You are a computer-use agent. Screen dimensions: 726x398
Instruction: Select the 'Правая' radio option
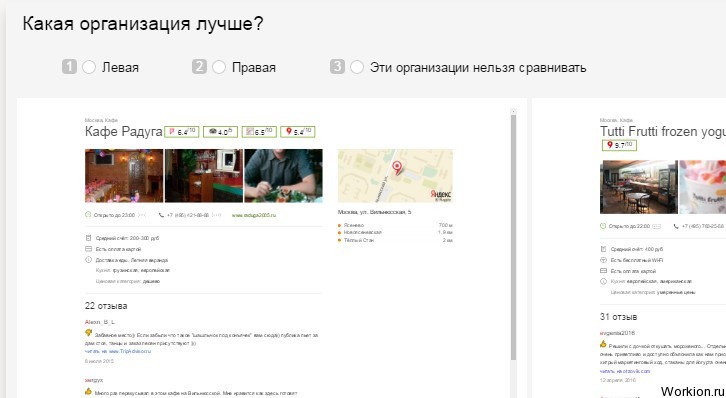click(219, 68)
